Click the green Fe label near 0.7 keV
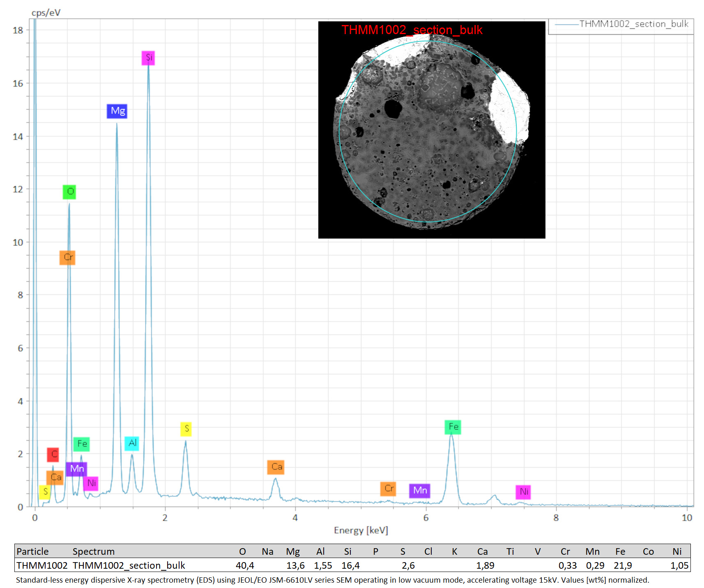Screen dimensions: 704x588 pyautogui.click(x=81, y=444)
